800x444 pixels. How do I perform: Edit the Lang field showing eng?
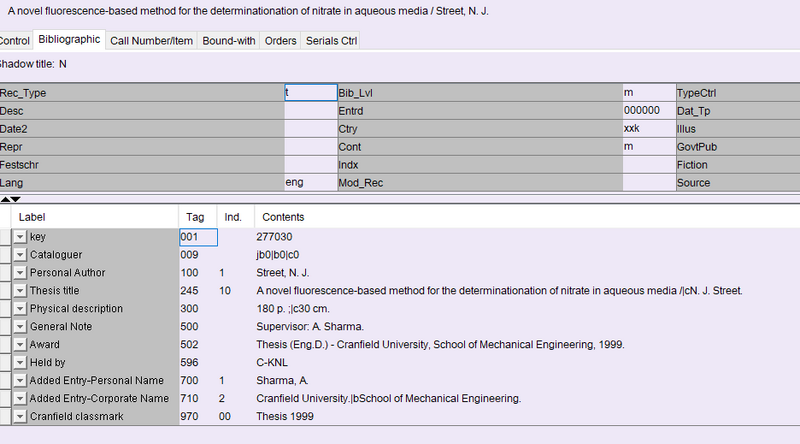click(311, 182)
